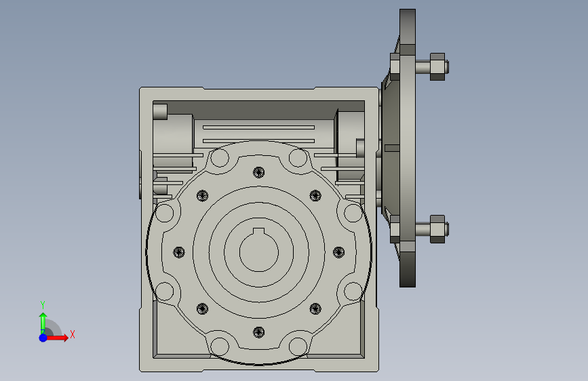Pick the bottommost screw on the round output cover
The image size is (588, 381).
(x=259, y=332)
